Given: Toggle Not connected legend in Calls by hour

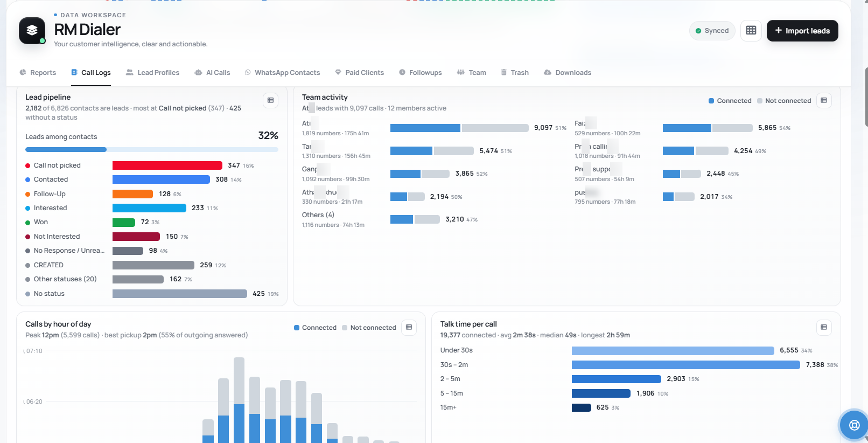Looking at the screenshot, I should pos(369,328).
